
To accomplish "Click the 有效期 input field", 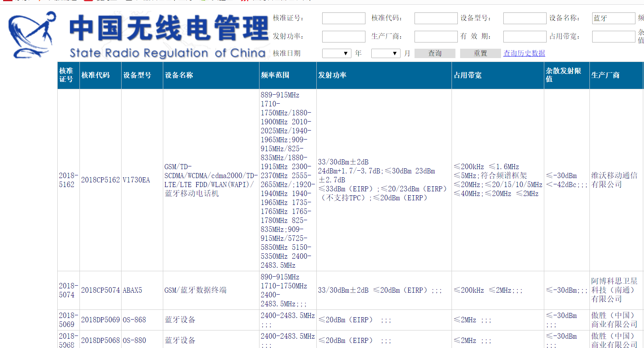I will tap(525, 37).
